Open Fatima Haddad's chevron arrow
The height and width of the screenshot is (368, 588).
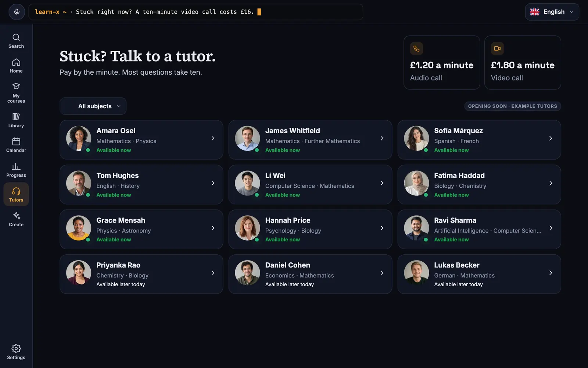(x=551, y=183)
